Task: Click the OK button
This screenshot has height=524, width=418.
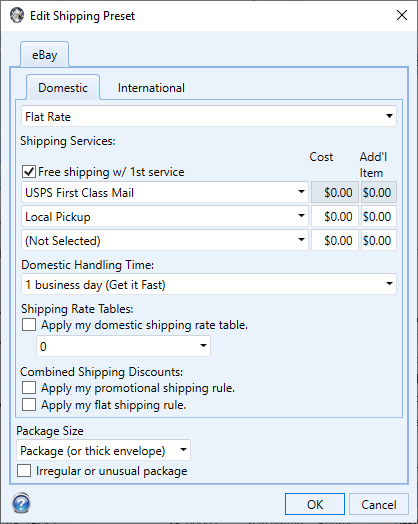Action: pyautogui.click(x=315, y=504)
